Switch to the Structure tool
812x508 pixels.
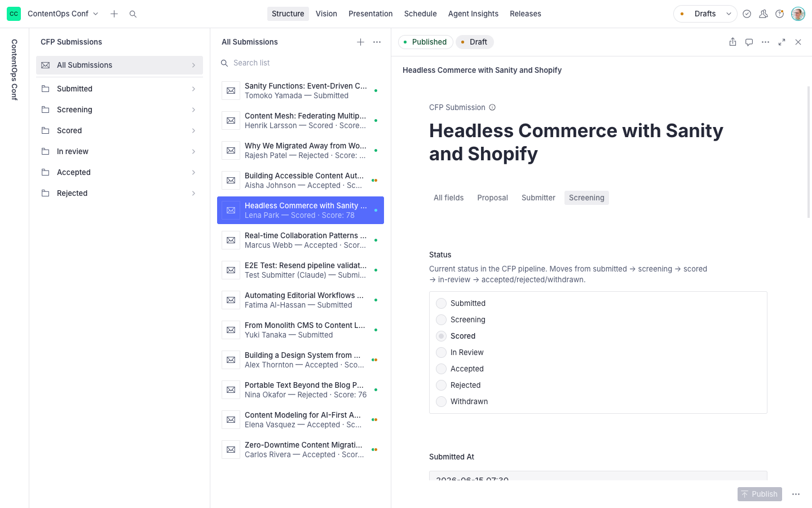[288, 14]
